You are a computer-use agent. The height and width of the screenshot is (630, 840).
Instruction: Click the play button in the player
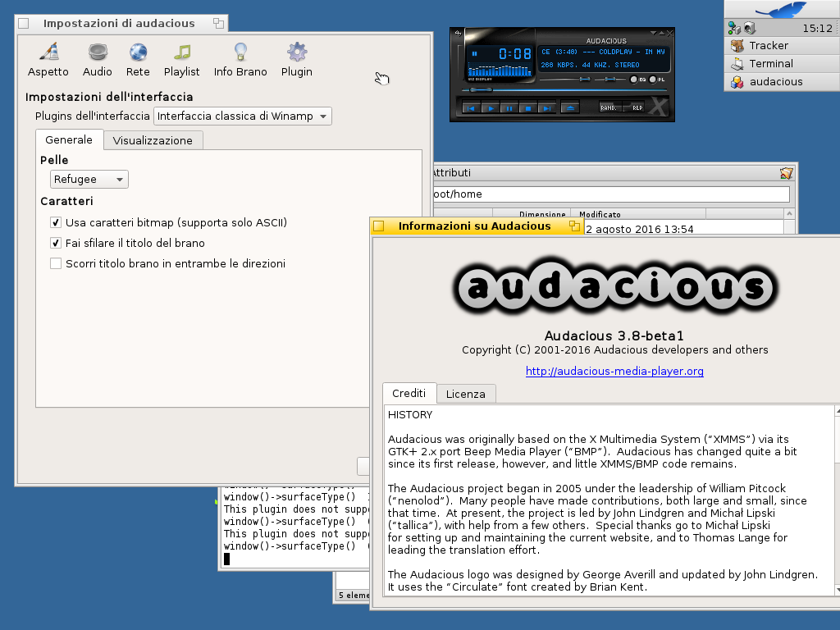point(491,108)
